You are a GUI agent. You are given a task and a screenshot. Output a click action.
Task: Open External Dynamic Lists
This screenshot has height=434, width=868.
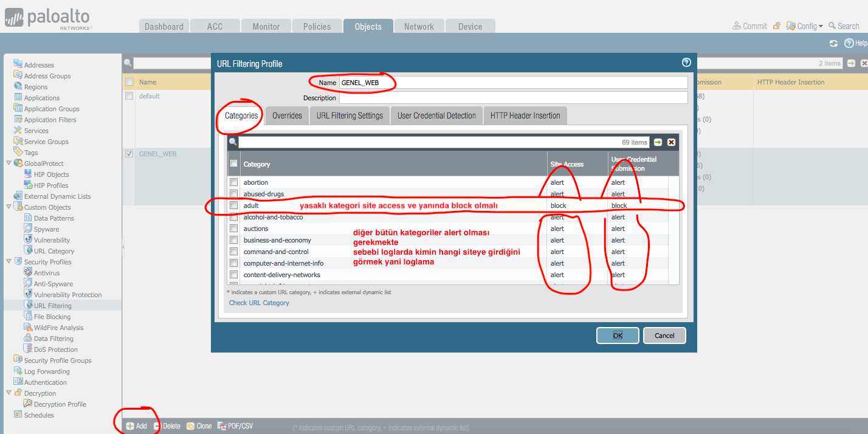tap(56, 196)
